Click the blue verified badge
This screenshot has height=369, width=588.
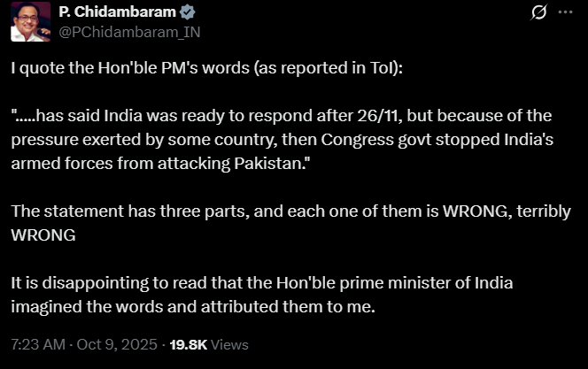(x=189, y=12)
